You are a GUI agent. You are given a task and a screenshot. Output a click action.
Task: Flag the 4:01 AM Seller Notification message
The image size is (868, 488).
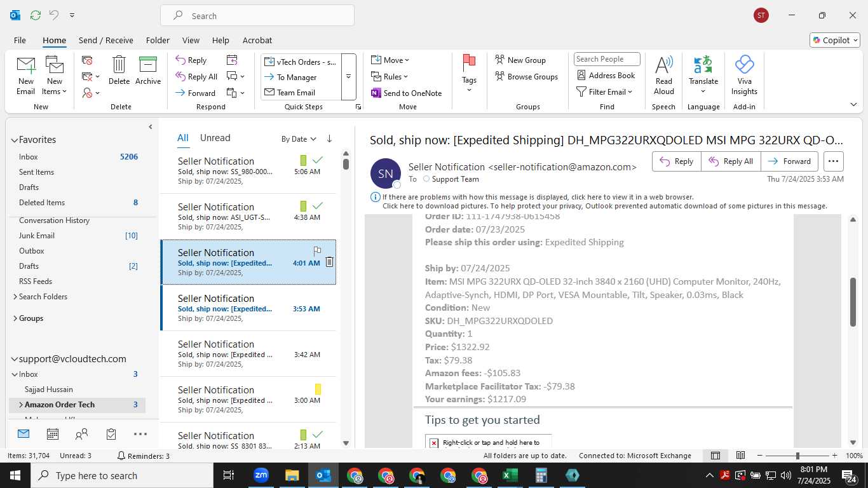(x=317, y=251)
